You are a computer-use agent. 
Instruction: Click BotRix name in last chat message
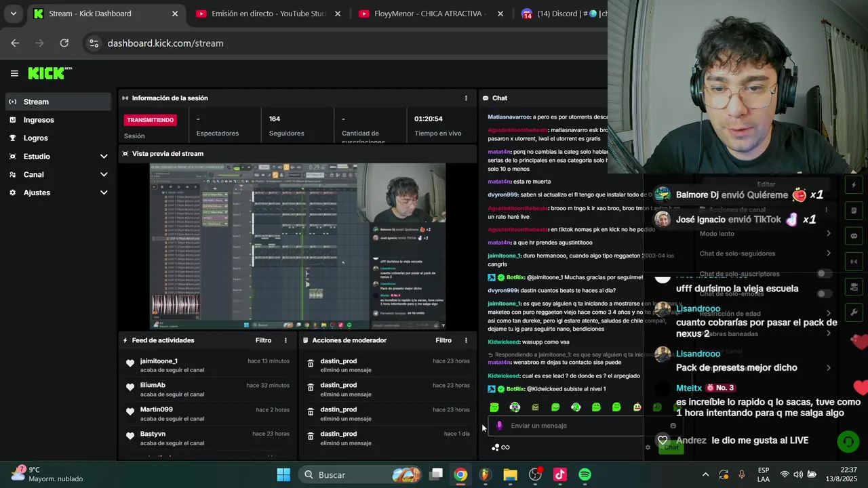pyautogui.click(x=515, y=389)
